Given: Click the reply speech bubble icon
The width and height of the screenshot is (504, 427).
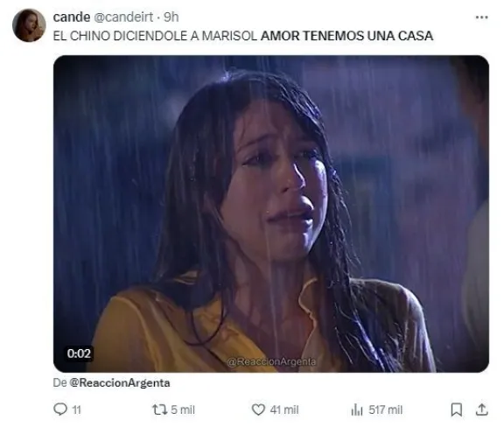Looking at the screenshot, I should coord(60,409).
